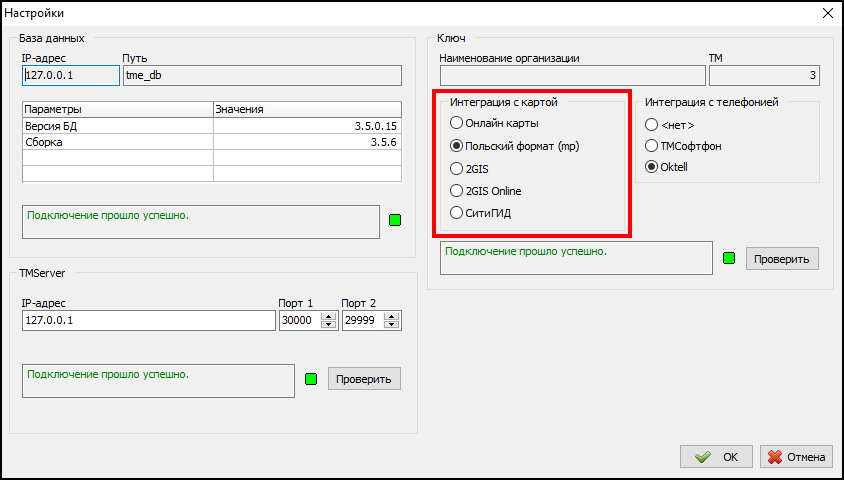The width and height of the screenshot is (844, 480).
Task: Confirm settings with the OK button
Action: 716,457
